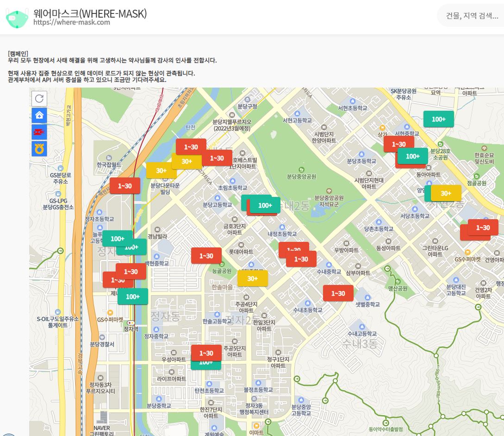
Task: Click the 분당중앙고등학교 school icon
Action: tap(301, 400)
